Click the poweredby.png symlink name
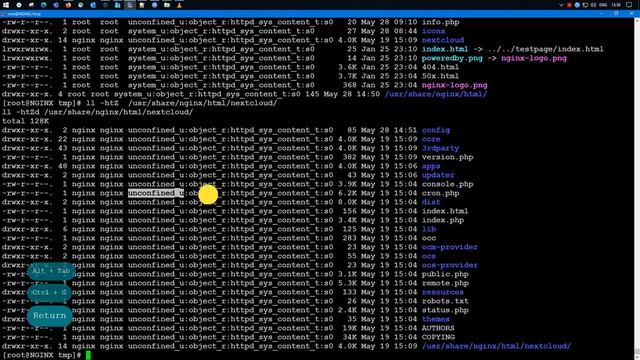 pyautogui.click(x=452, y=58)
